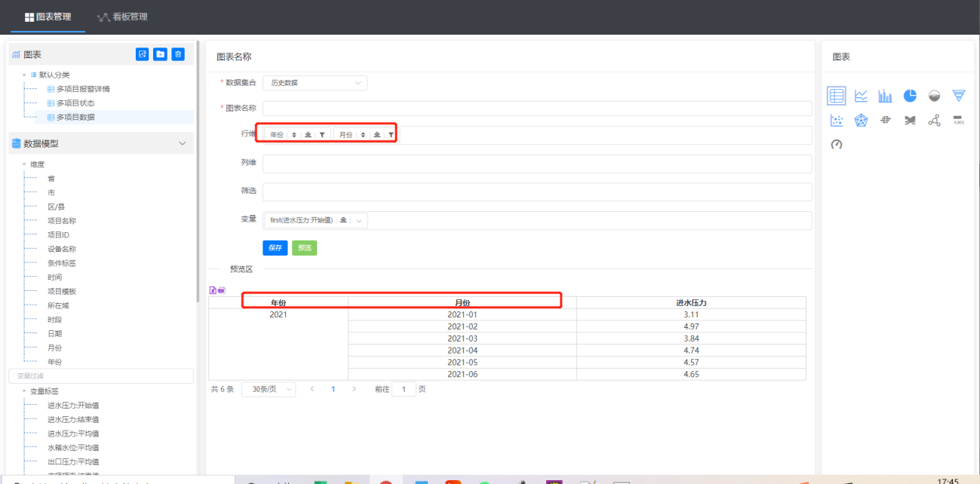Pick the funnel chart type icon

958,96
